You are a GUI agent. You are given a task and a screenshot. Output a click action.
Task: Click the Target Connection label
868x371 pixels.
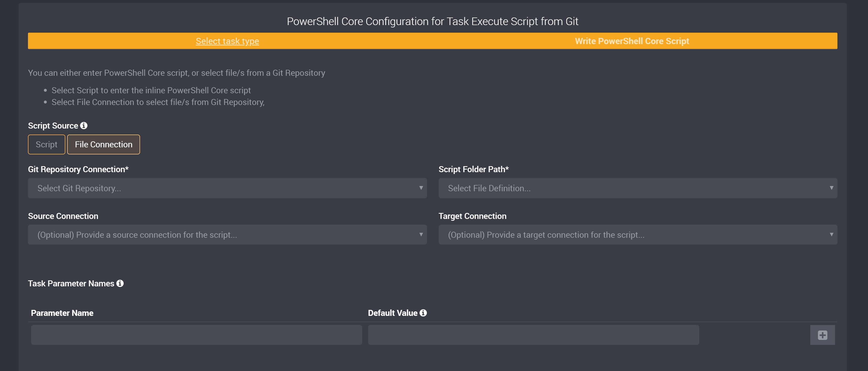(472, 216)
